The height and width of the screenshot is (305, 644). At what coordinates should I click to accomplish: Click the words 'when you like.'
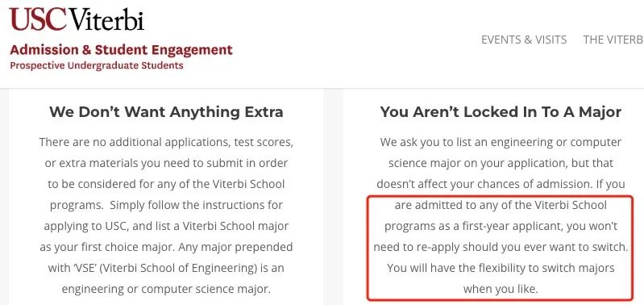501,289
